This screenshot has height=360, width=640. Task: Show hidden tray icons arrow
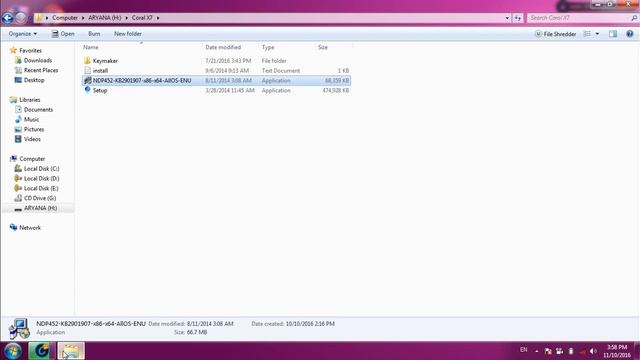(536, 351)
